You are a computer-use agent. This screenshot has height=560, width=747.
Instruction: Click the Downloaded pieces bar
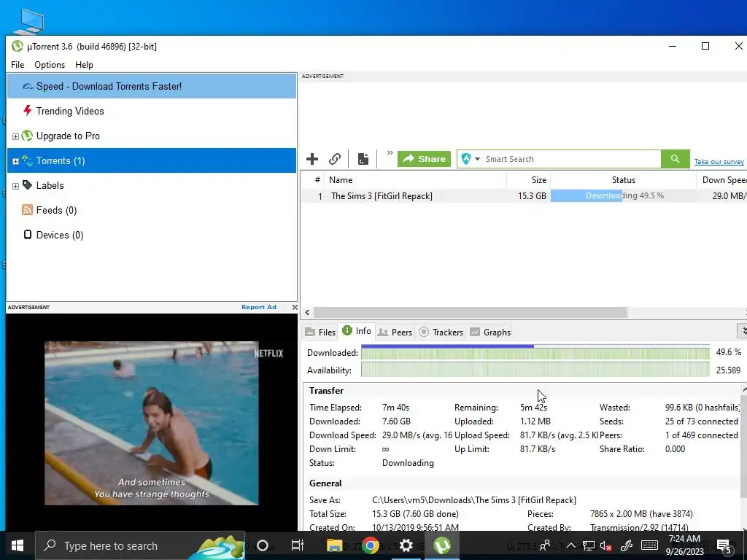[x=535, y=352]
